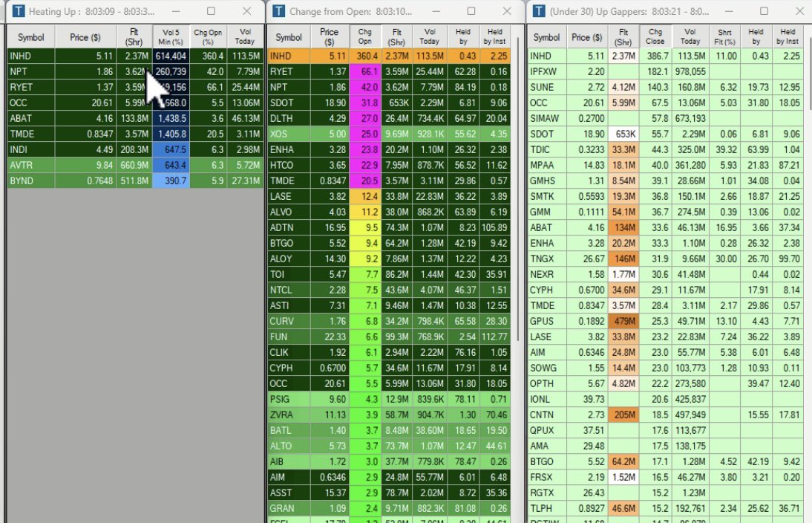812x523 pixels.
Task: Select TMDE symbol in Heating Up window
Action: [x=22, y=134]
